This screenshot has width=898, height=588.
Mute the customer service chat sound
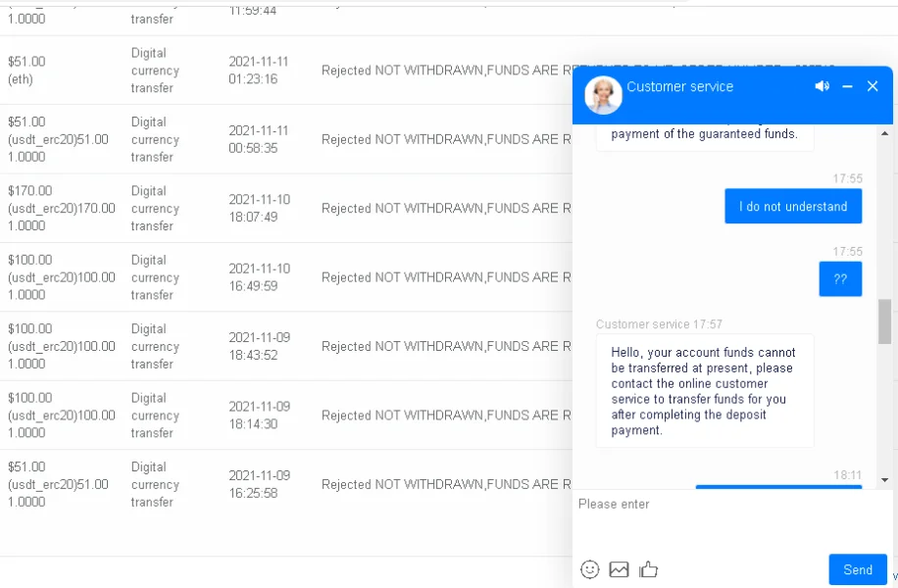822,86
